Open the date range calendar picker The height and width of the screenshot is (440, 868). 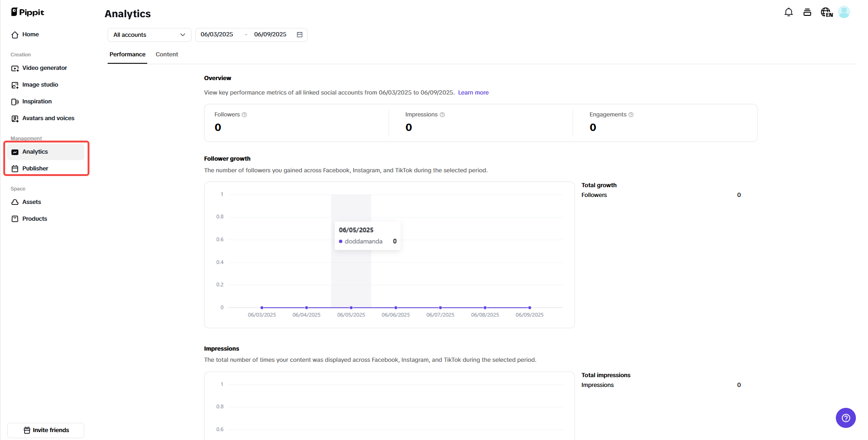click(x=300, y=34)
